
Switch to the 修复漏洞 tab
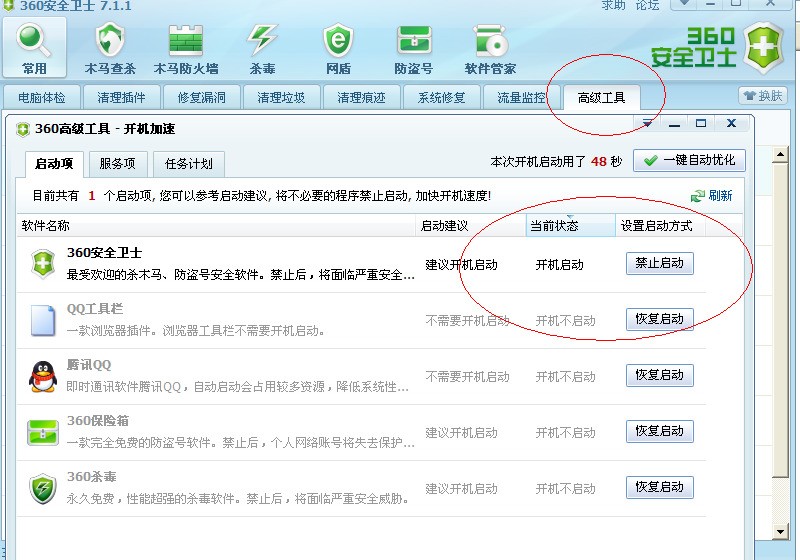[202, 97]
